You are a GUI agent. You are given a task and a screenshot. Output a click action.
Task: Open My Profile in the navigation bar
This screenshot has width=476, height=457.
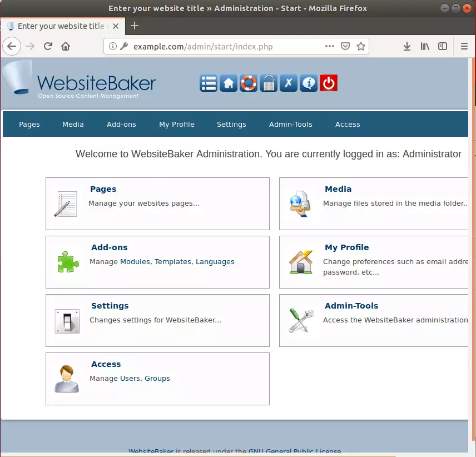[x=177, y=125]
